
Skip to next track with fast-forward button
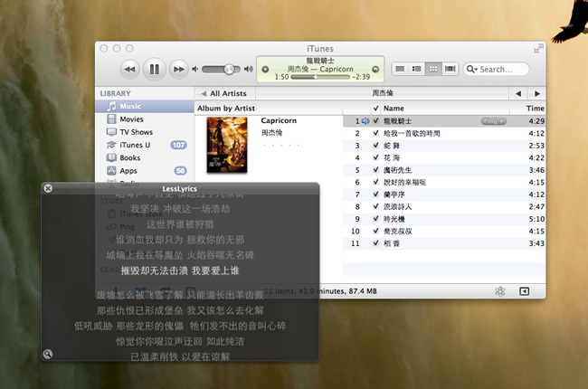(x=178, y=70)
